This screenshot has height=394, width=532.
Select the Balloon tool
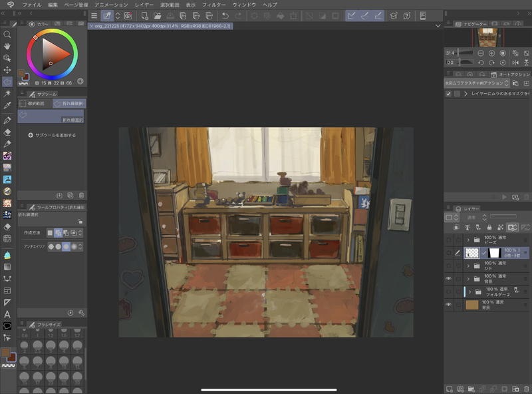7,326
